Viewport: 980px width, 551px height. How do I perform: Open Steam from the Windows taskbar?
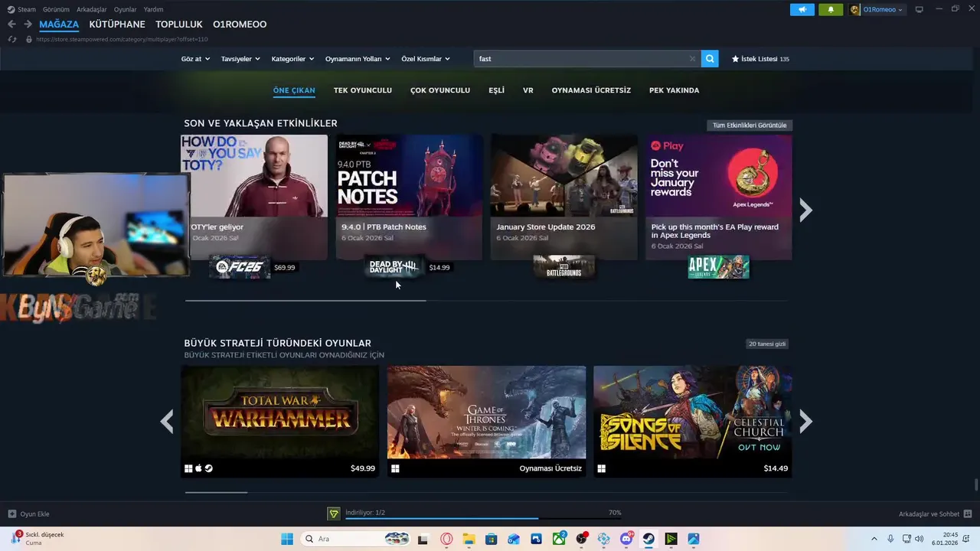648,539
